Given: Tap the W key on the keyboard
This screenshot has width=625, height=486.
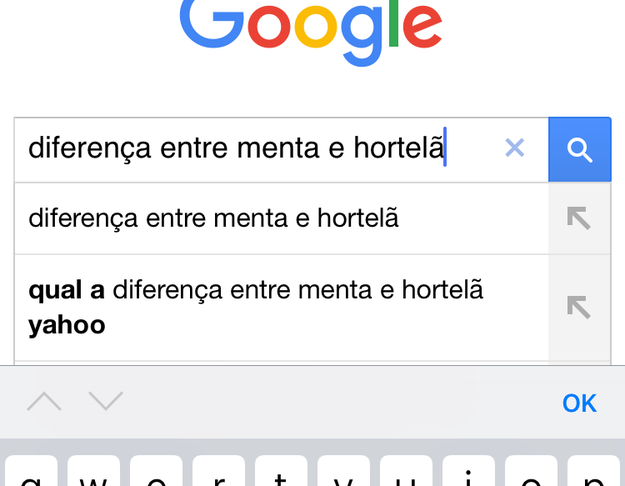Looking at the screenshot, I should point(94,474).
